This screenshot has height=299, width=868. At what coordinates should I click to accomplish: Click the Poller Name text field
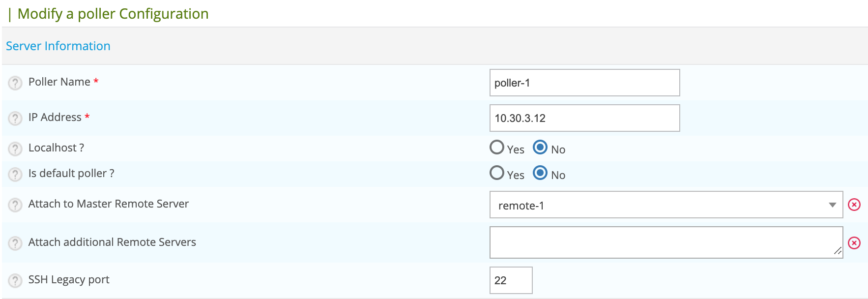tap(584, 83)
